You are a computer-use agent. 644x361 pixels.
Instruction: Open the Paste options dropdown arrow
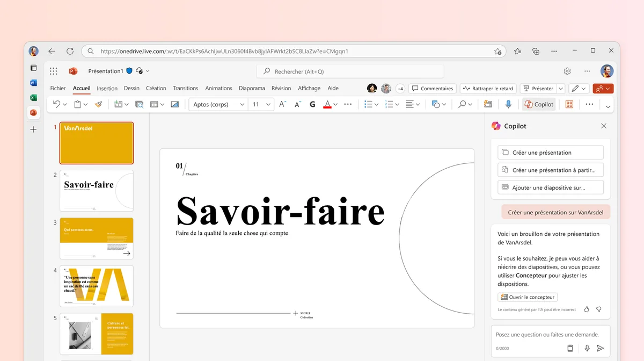pyautogui.click(x=86, y=105)
